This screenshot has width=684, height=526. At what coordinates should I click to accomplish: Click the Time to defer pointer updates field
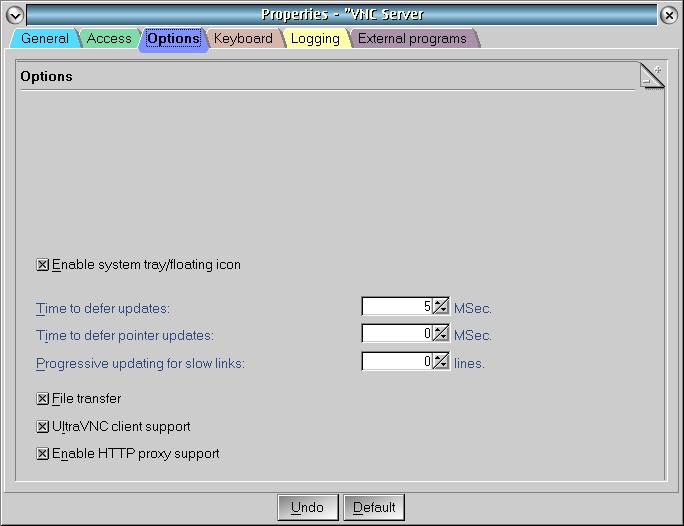[x=397, y=334]
